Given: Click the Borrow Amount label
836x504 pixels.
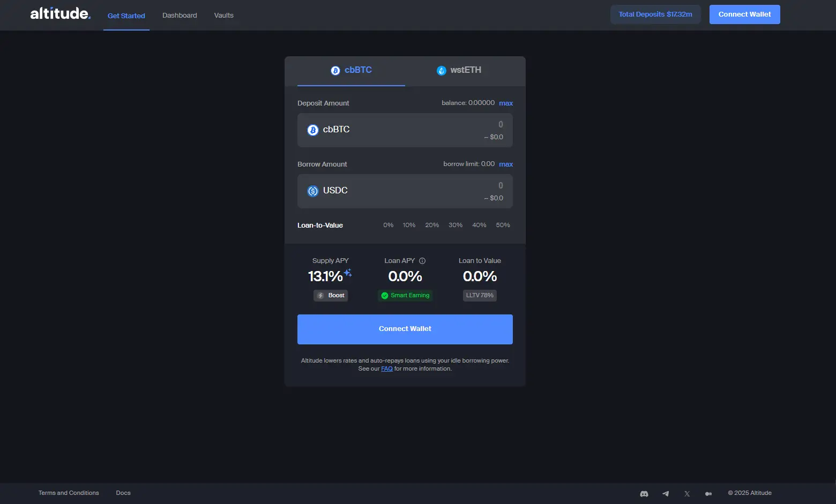Looking at the screenshot, I should point(322,164).
